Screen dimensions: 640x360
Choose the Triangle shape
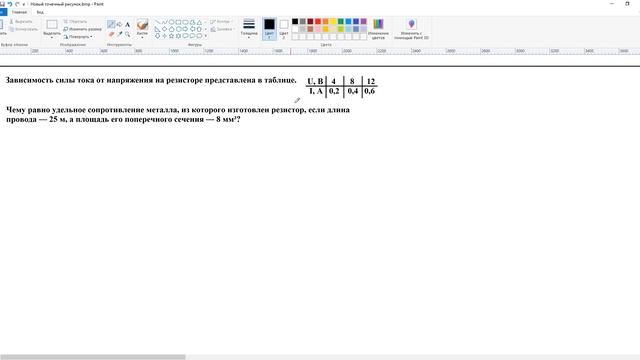[x=199, y=22]
